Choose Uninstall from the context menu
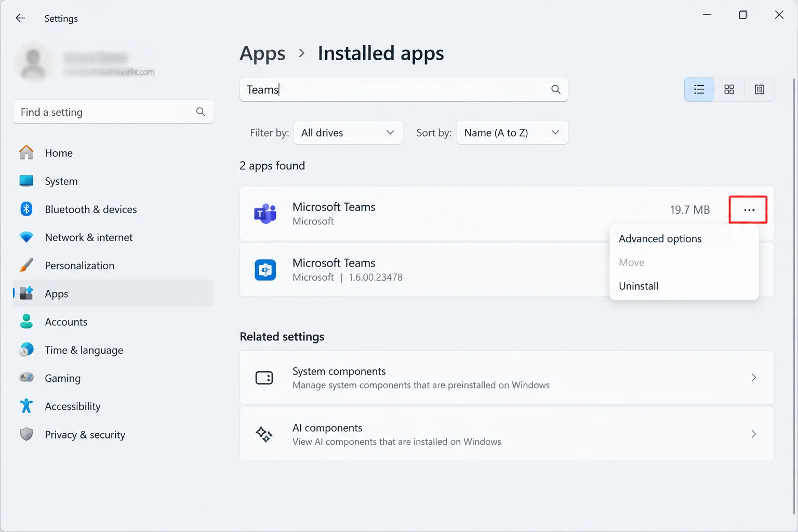The height and width of the screenshot is (532, 798). pos(684,286)
